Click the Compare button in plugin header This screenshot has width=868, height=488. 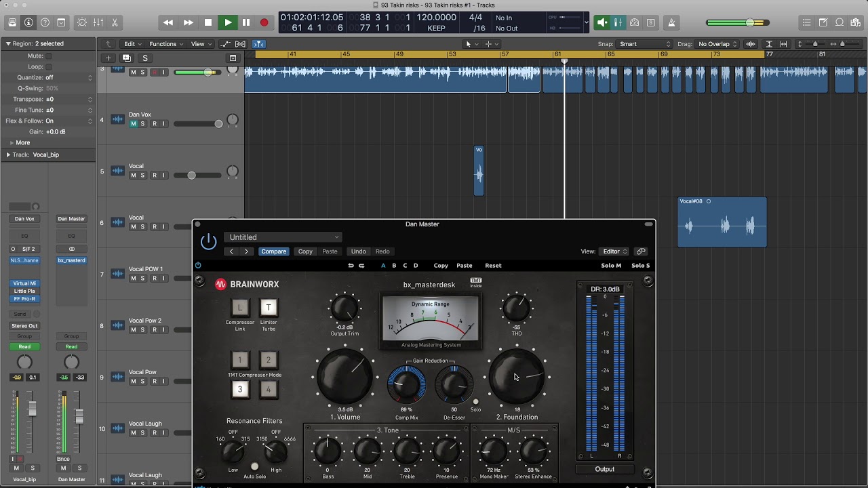point(274,251)
